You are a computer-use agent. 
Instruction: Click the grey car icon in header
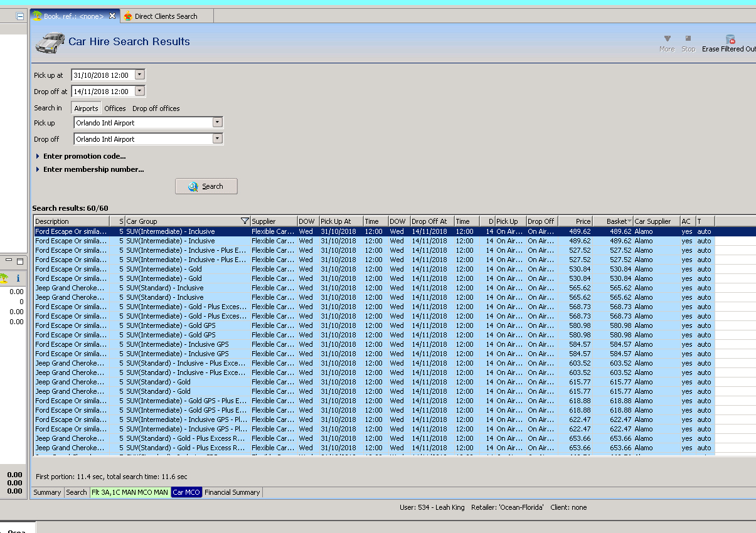[50, 42]
